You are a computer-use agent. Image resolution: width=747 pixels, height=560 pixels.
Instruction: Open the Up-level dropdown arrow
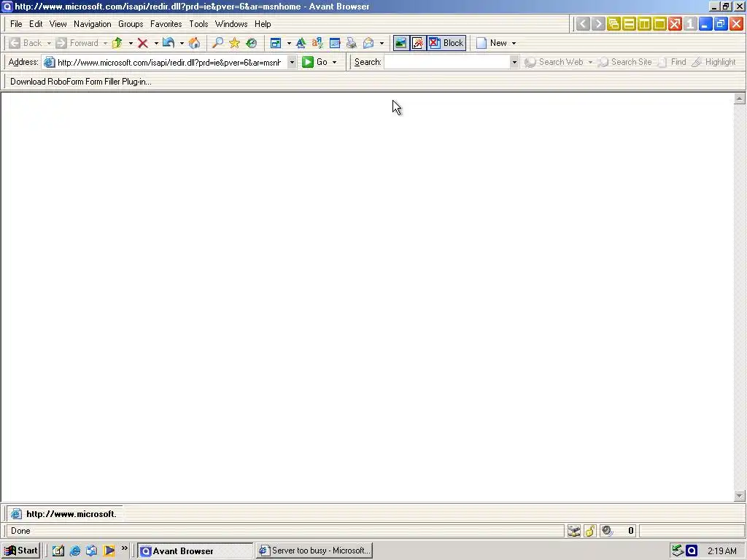pos(131,43)
